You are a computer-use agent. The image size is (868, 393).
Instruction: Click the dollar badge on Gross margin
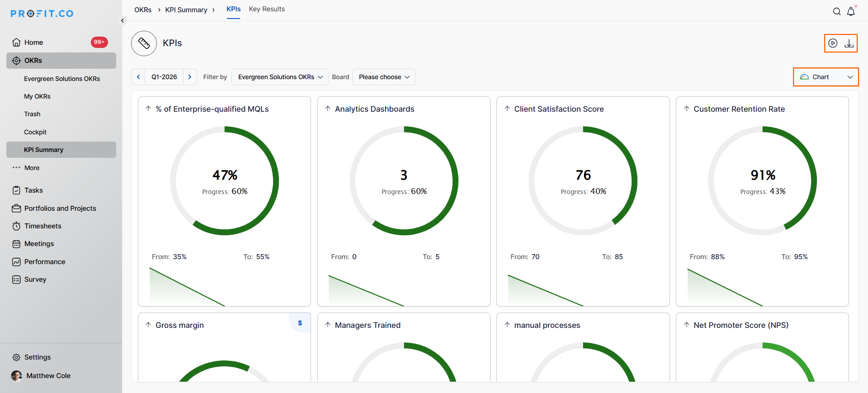click(x=300, y=323)
